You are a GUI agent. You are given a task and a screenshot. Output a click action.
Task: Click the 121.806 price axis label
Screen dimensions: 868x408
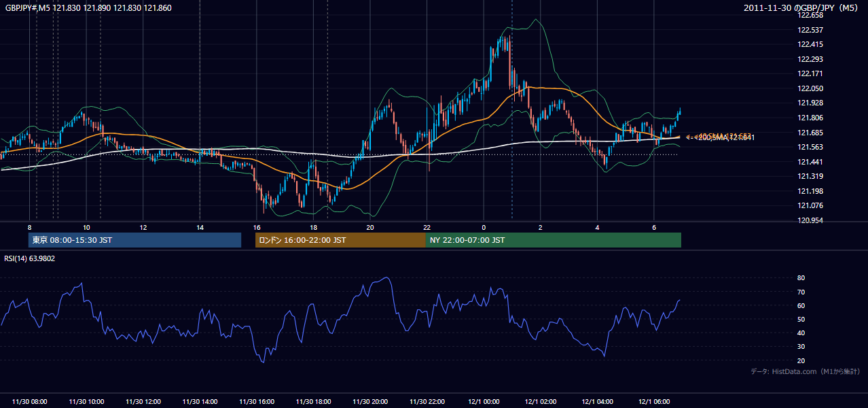(x=811, y=118)
